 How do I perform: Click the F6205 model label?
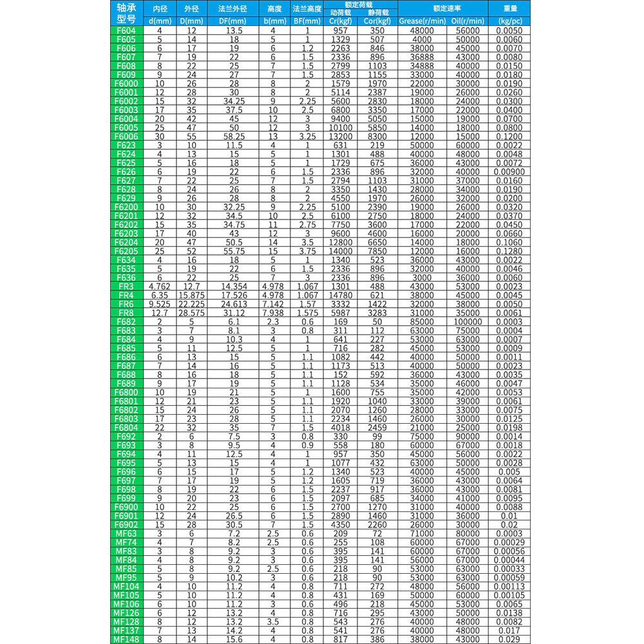126,251
